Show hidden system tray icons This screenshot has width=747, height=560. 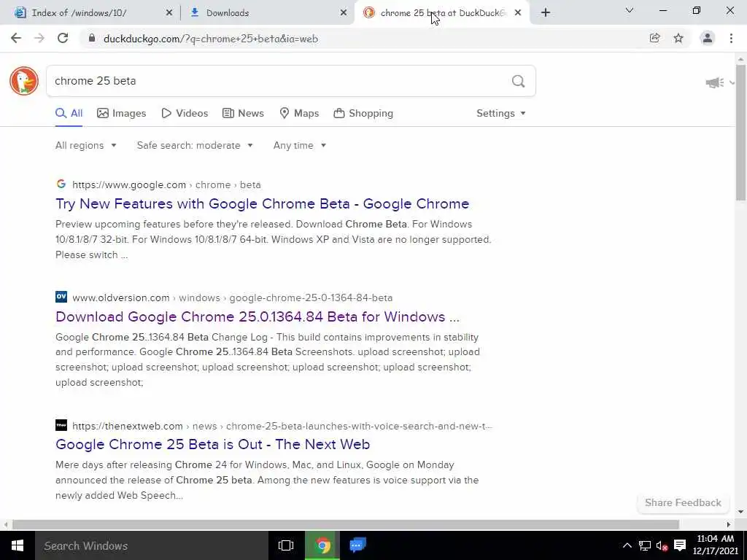pos(627,545)
